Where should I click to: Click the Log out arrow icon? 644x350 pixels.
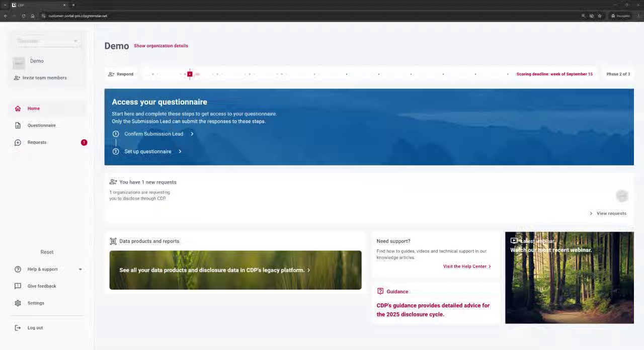pyautogui.click(x=18, y=328)
